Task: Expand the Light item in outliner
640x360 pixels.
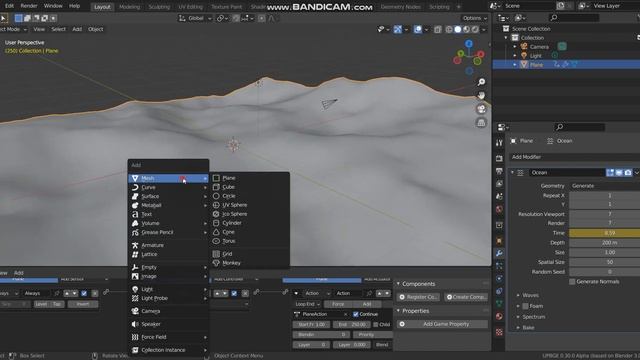Action: [x=515, y=56]
